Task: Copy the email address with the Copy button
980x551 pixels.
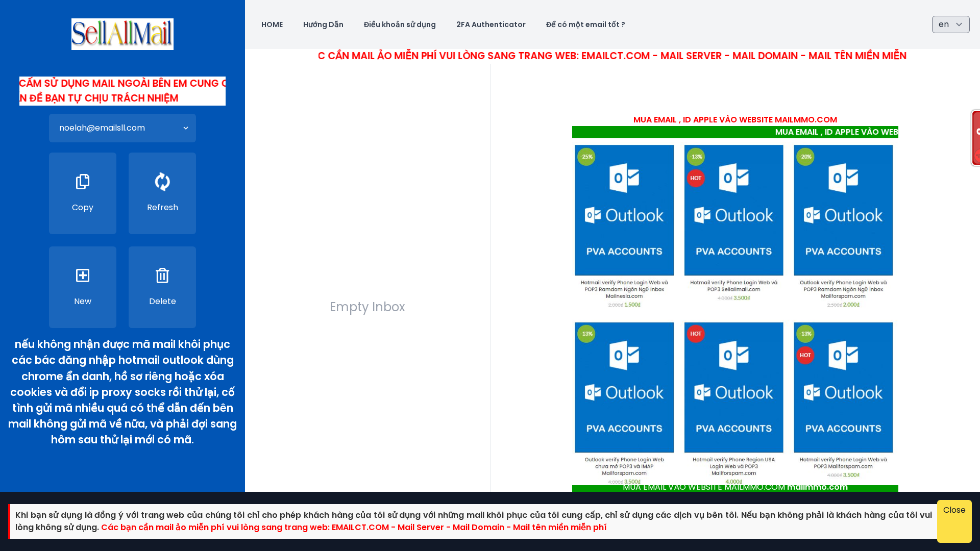Action: (83, 193)
